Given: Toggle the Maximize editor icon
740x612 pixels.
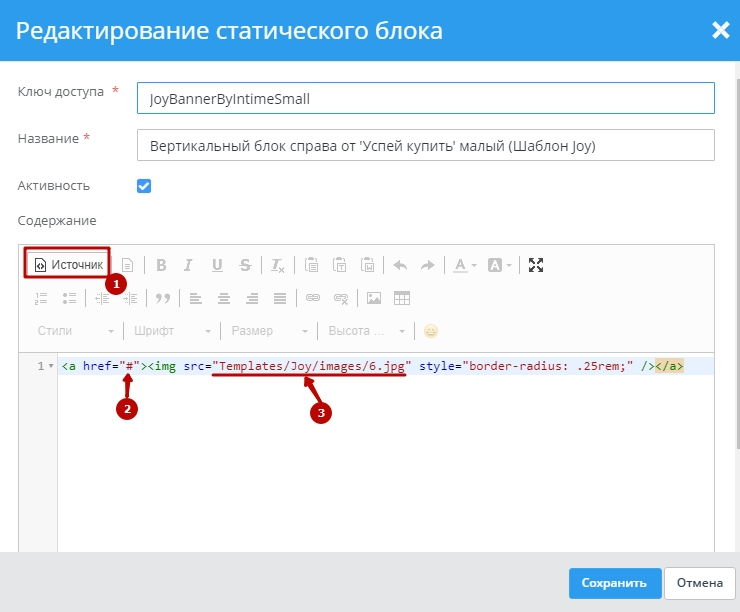Looking at the screenshot, I should click(536, 265).
